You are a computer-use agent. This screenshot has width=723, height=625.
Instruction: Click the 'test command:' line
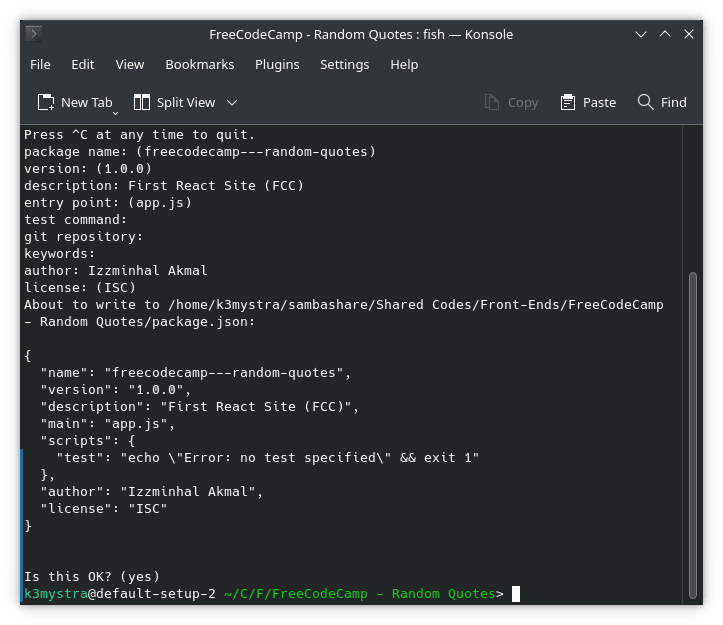(75, 220)
